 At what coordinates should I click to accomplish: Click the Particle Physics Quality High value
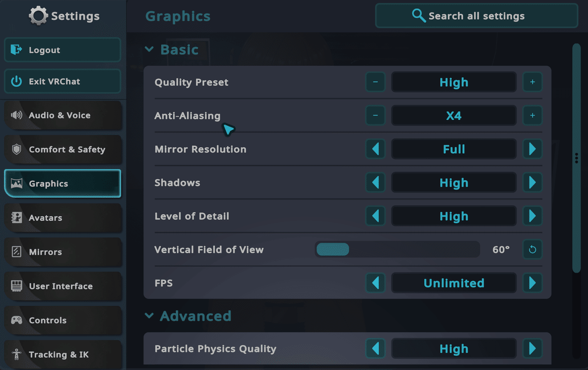pyautogui.click(x=454, y=349)
